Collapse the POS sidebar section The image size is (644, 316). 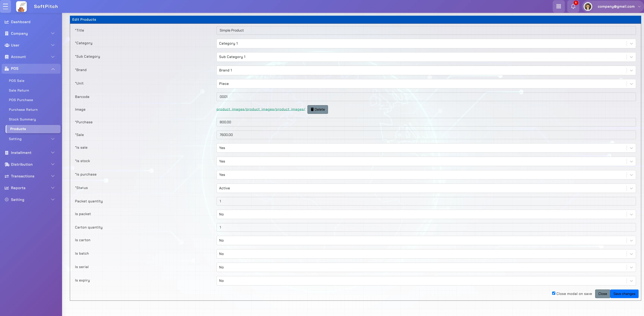(x=31, y=69)
